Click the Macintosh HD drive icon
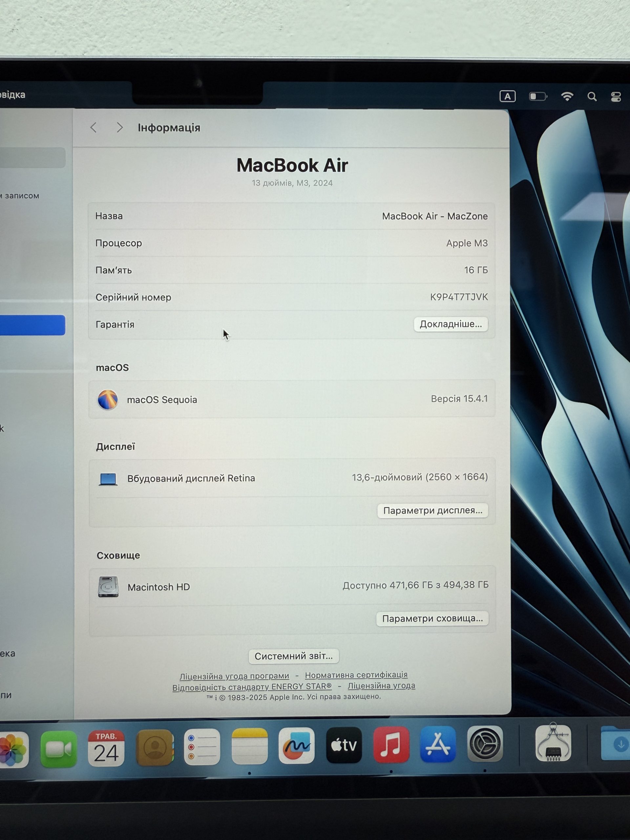The width and height of the screenshot is (630, 840). tap(108, 587)
